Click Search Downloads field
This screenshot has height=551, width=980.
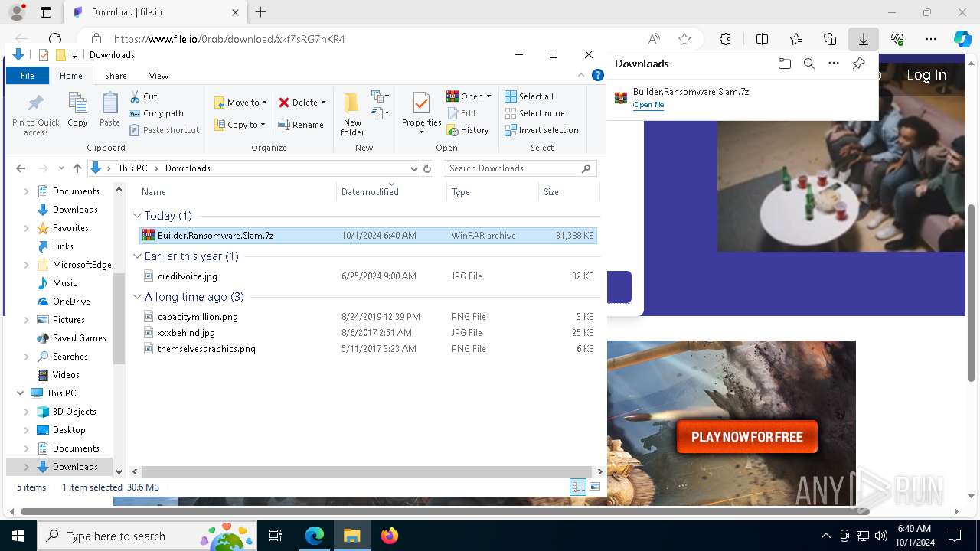[520, 168]
